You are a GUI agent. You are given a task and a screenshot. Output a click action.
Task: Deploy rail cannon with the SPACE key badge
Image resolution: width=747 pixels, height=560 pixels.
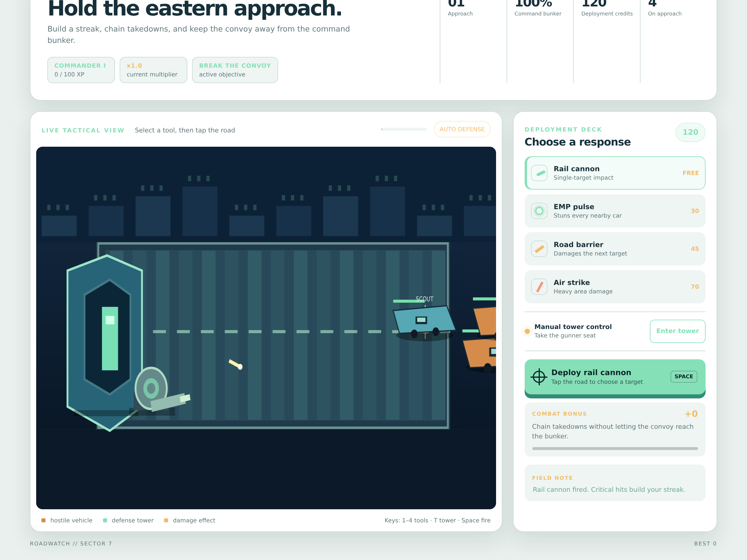(684, 377)
